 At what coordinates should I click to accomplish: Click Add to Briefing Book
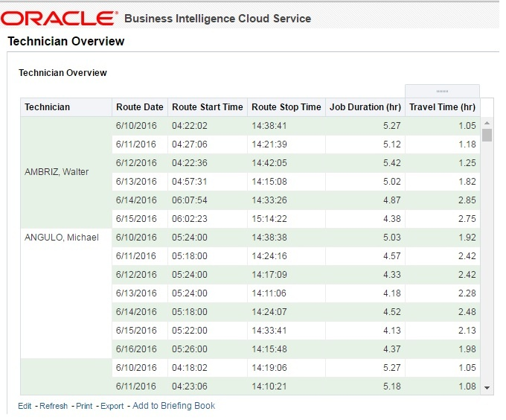pyautogui.click(x=173, y=406)
